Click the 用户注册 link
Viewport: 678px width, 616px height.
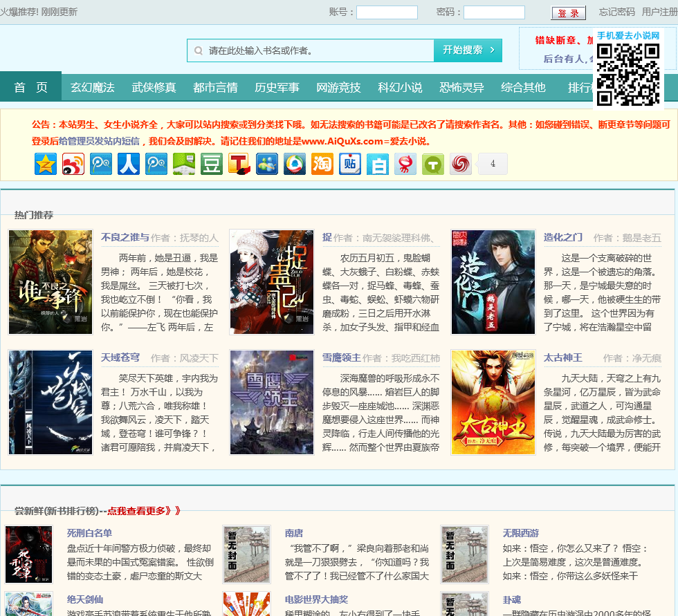coord(659,12)
